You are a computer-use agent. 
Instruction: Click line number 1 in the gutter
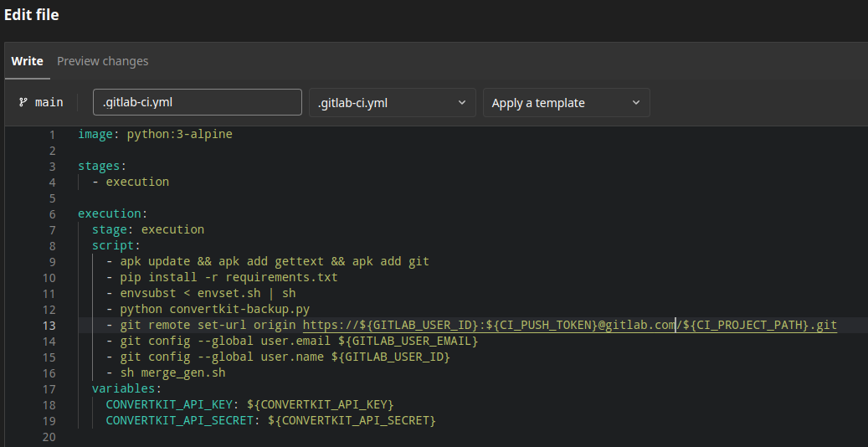pos(53,134)
